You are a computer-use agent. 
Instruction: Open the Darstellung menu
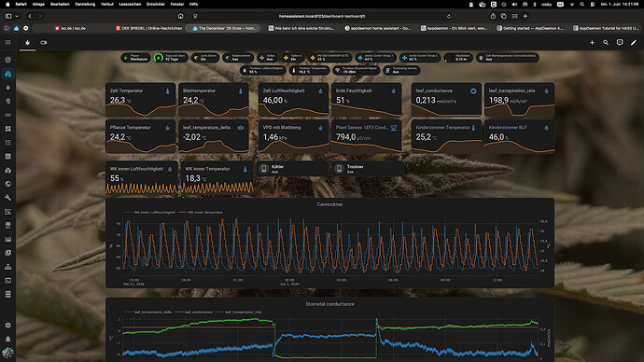click(85, 4)
